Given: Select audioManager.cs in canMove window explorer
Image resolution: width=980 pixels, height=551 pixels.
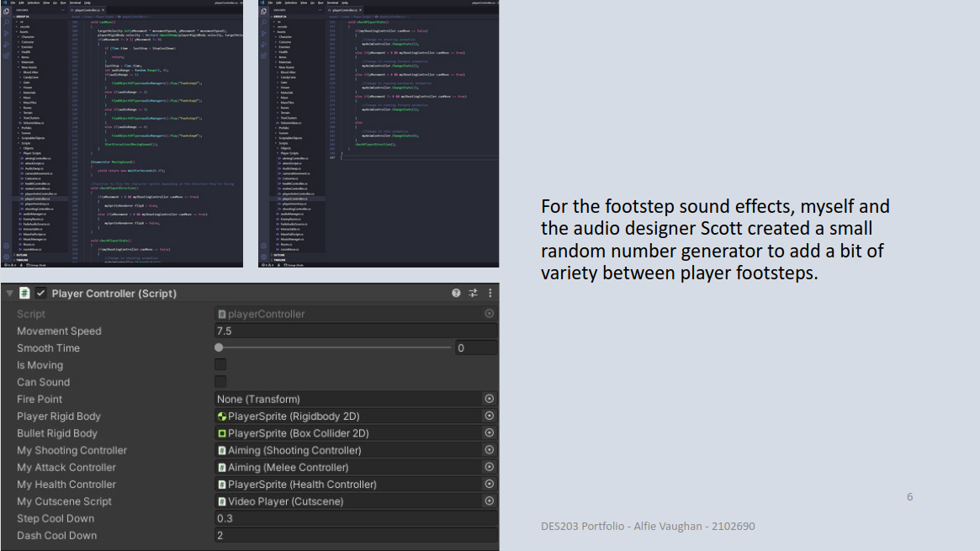Looking at the screenshot, I should (x=34, y=214).
